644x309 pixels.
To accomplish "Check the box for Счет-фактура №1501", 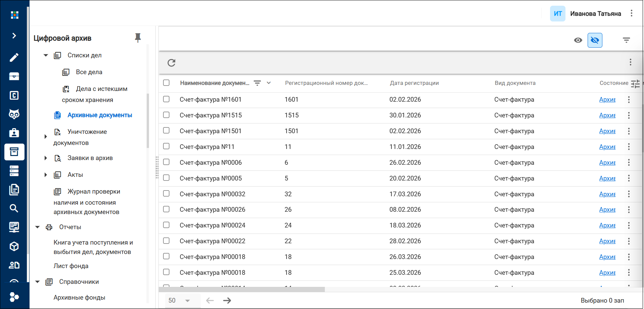I will pos(166,130).
